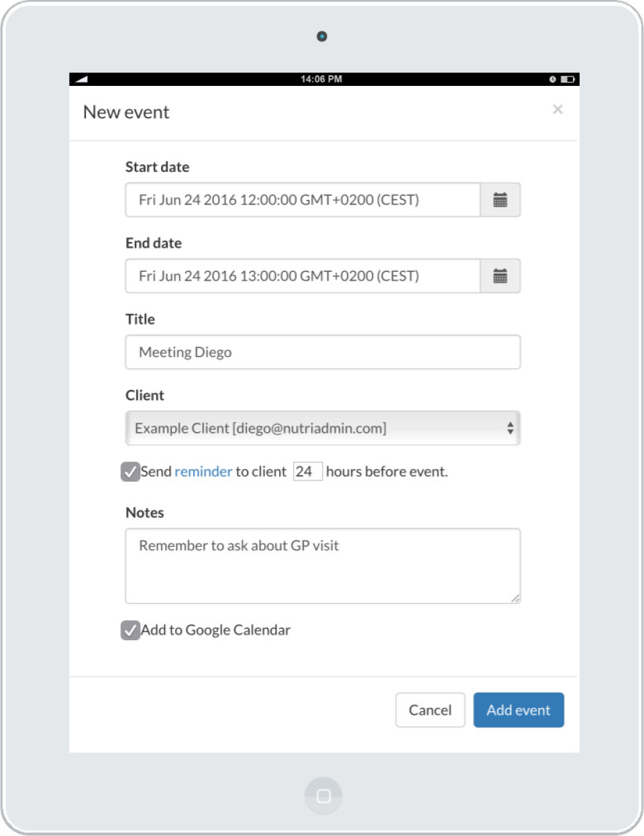Click the reminder hours number box
The height and width of the screenshot is (836, 644).
307,472
